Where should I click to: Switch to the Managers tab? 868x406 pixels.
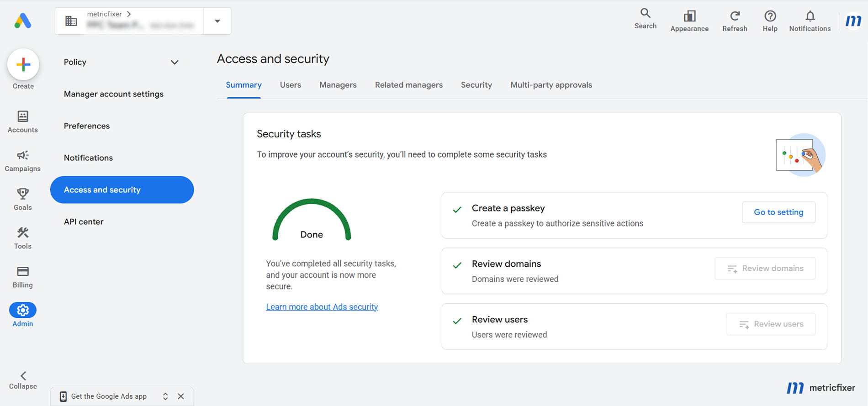pyautogui.click(x=338, y=85)
